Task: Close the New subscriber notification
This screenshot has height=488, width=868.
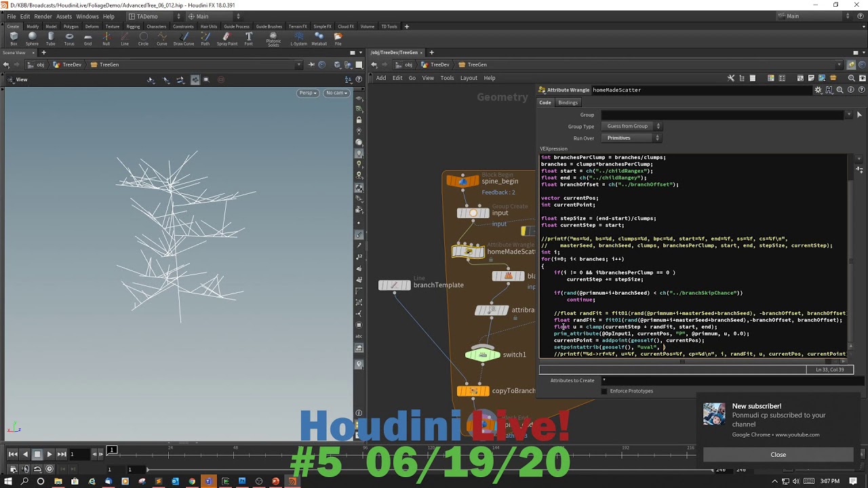Action: [778, 455]
